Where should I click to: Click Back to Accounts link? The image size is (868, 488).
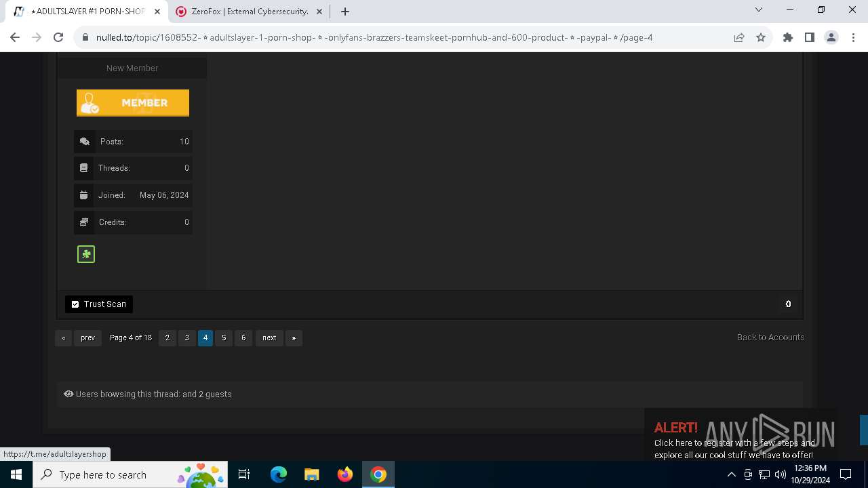(770, 338)
